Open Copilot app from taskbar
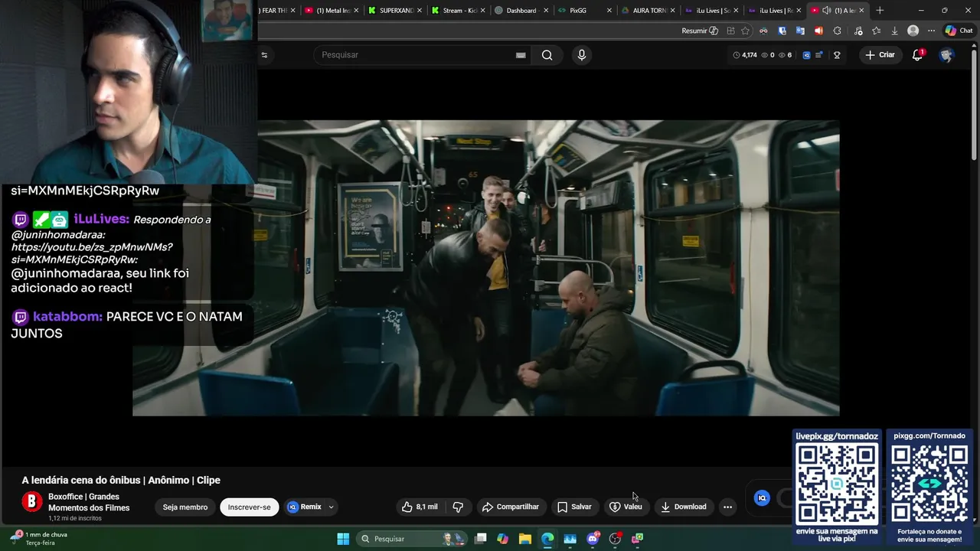Screen dimensions: 980x551 502,539
